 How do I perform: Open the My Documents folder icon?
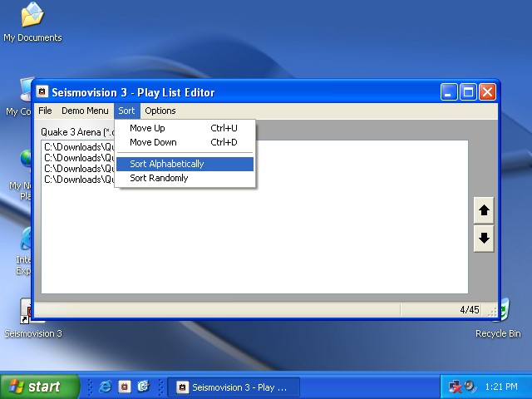pyautogui.click(x=32, y=17)
